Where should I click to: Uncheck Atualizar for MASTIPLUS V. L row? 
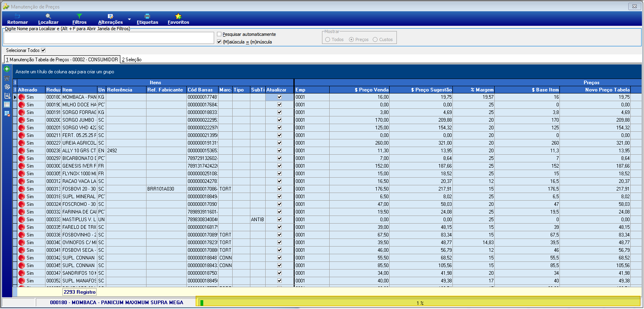279,220
